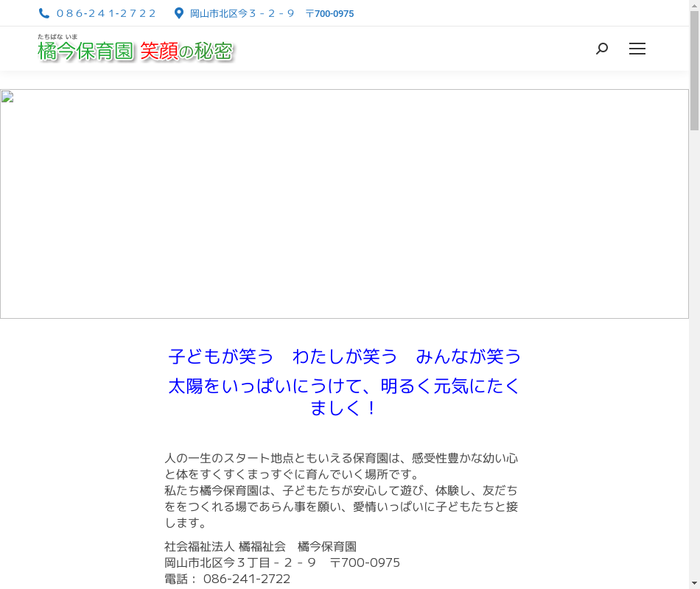This screenshot has width=700, height=589.
Task: Open the search magnifier icon
Action: (x=602, y=49)
